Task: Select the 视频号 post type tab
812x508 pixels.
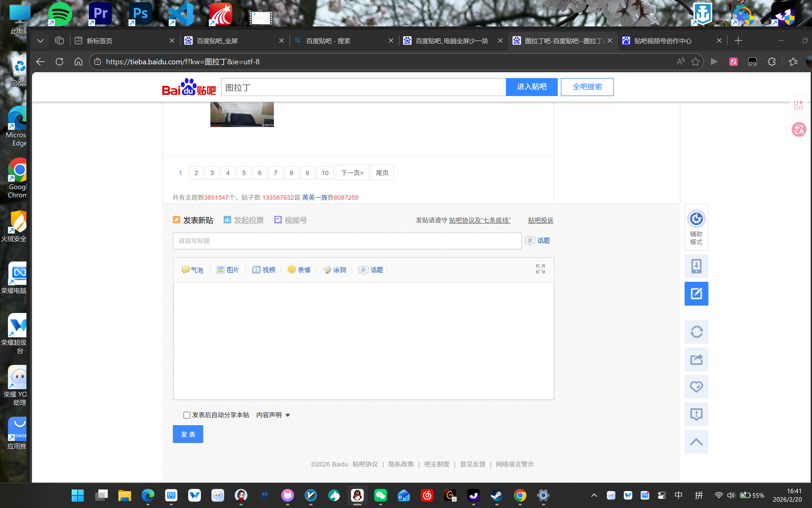Action: click(290, 220)
